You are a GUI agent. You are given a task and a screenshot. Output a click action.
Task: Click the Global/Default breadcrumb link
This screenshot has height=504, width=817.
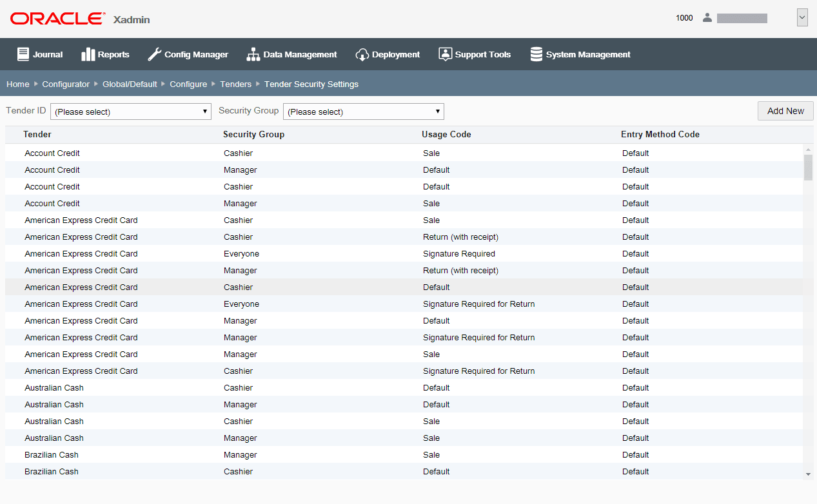pyautogui.click(x=130, y=84)
